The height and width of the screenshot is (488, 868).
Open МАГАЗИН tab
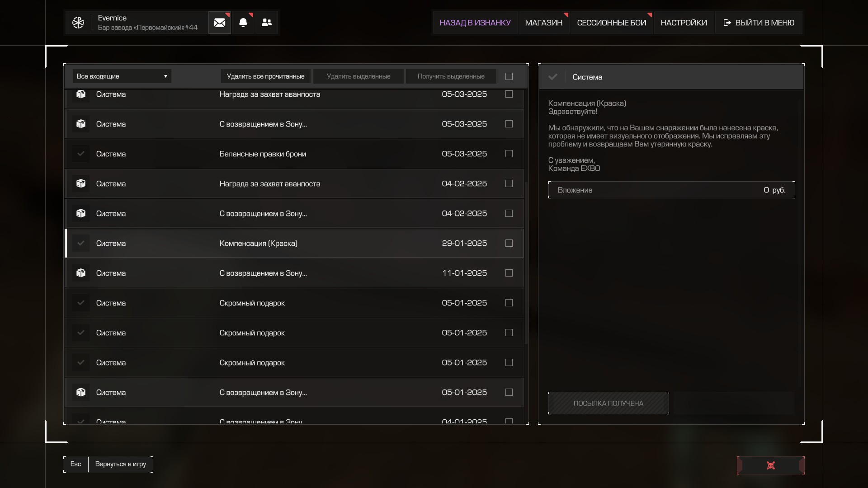(543, 23)
